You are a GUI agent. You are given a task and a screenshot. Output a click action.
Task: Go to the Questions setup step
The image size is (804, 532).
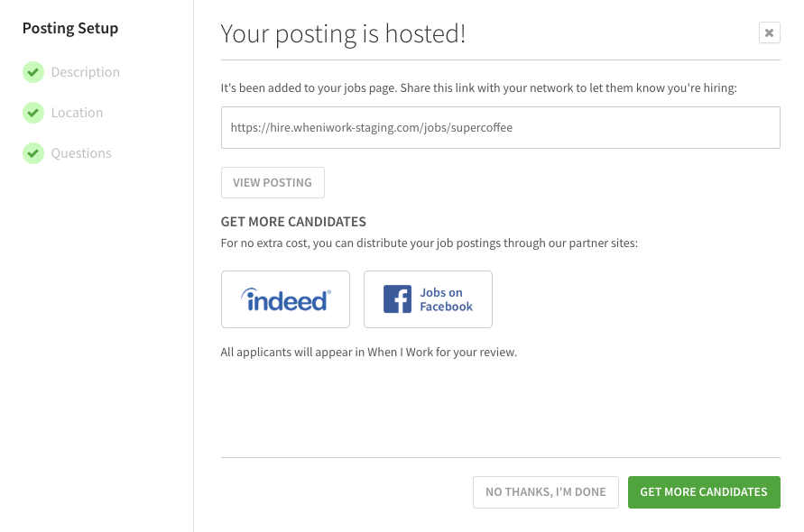pyautogui.click(x=81, y=153)
